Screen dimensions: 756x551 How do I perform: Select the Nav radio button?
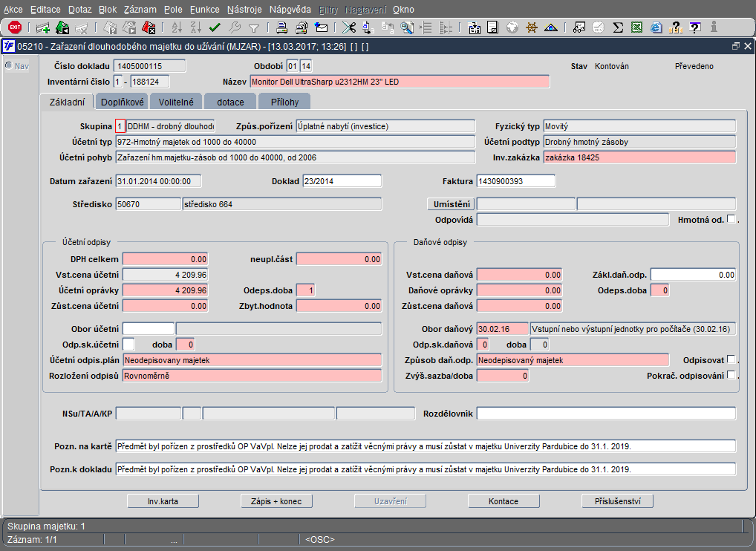(x=9, y=65)
